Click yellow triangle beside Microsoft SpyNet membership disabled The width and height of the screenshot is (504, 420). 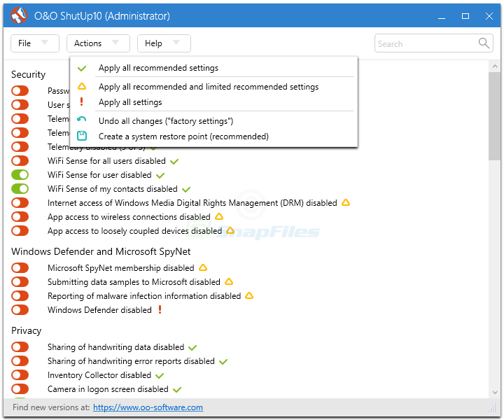203,267
